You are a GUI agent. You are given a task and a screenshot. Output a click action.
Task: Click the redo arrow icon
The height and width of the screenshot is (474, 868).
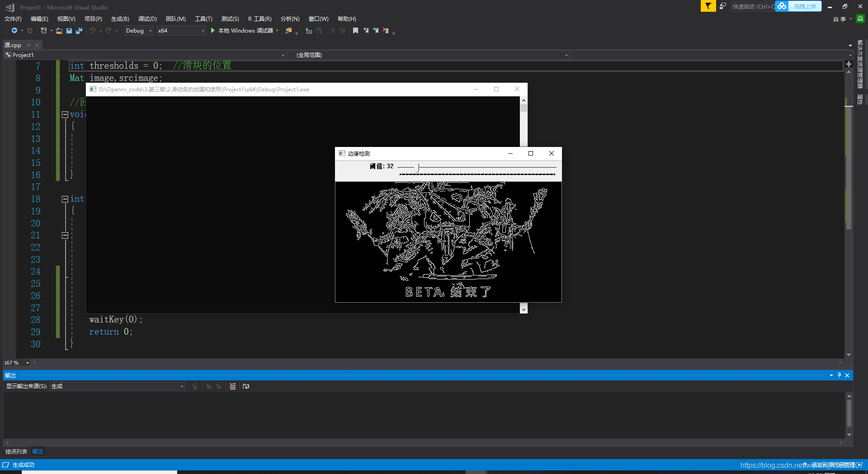tap(108, 30)
